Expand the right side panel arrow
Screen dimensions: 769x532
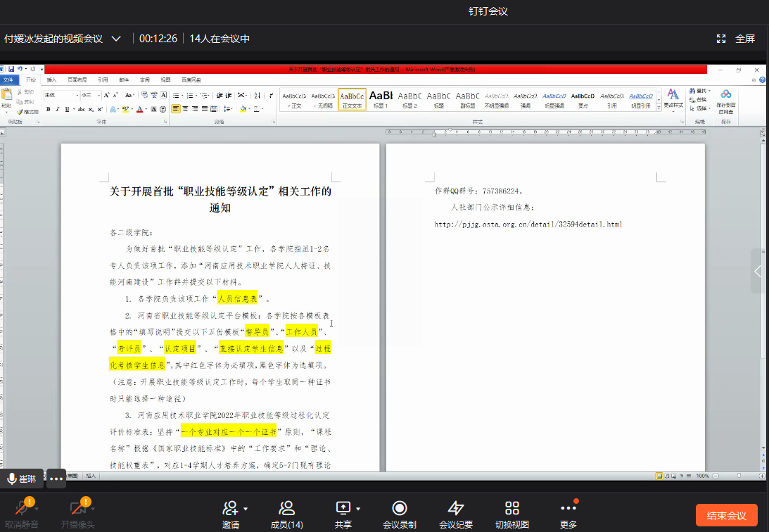pos(758,271)
